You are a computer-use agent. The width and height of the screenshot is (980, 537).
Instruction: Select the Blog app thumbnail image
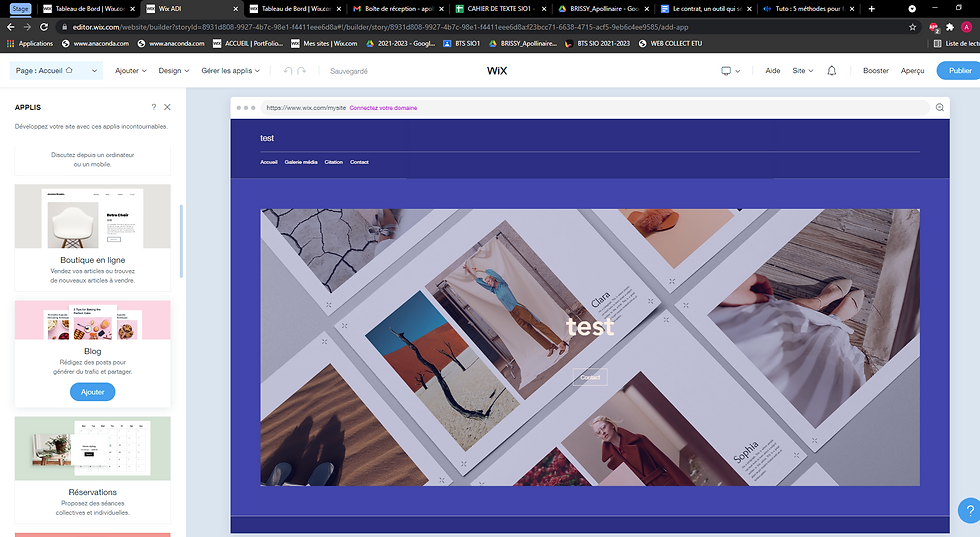tap(92, 320)
